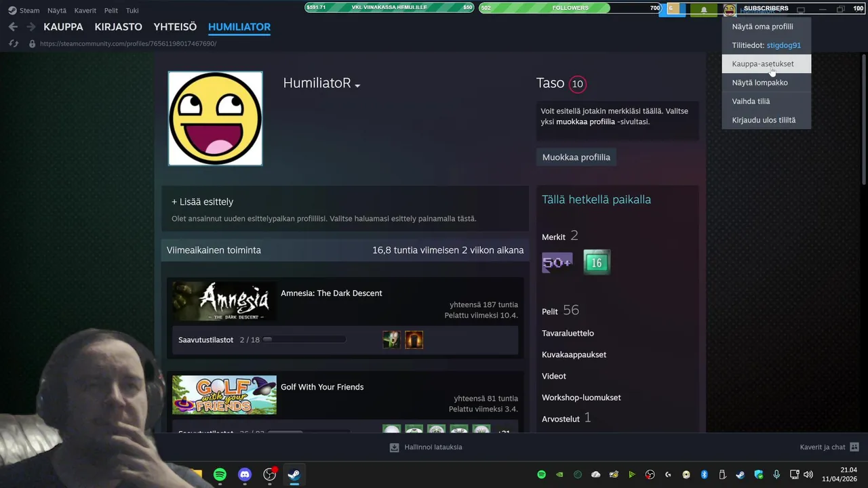Open OBS Studio from the taskbar

(x=270, y=474)
